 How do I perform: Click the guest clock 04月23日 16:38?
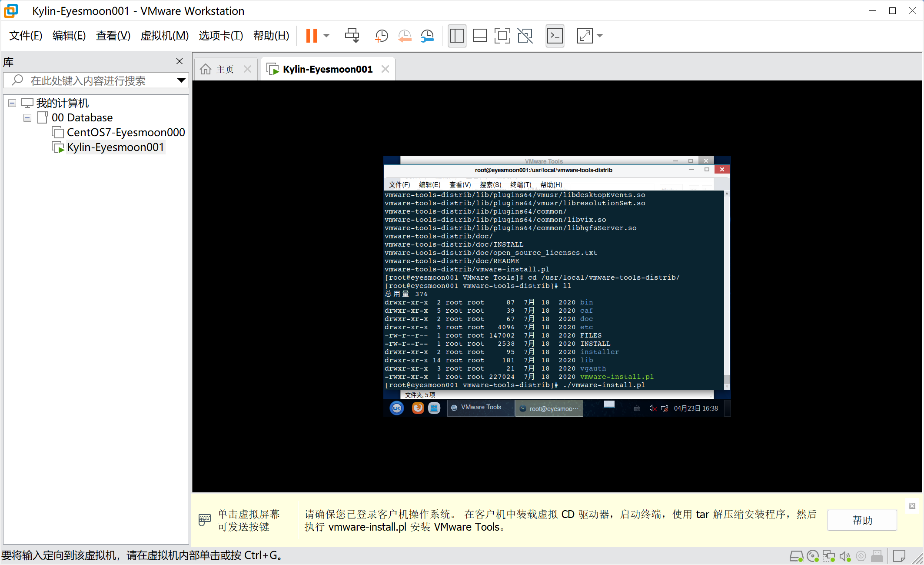coord(696,408)
